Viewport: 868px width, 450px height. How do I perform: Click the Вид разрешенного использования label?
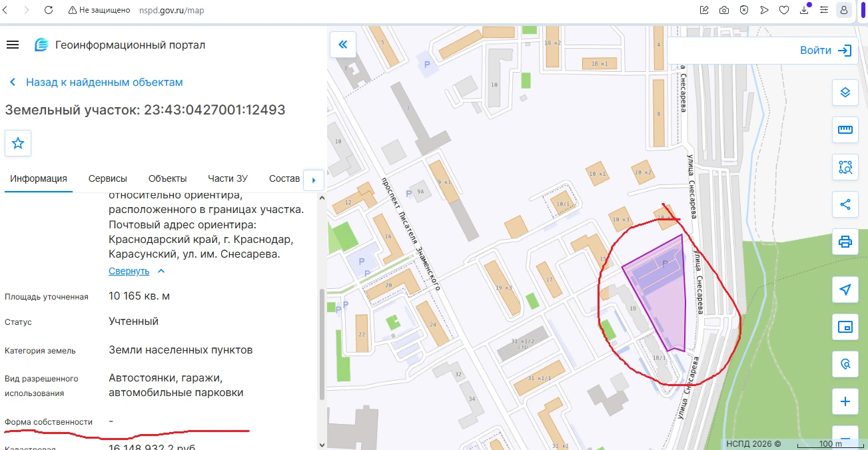41,386
